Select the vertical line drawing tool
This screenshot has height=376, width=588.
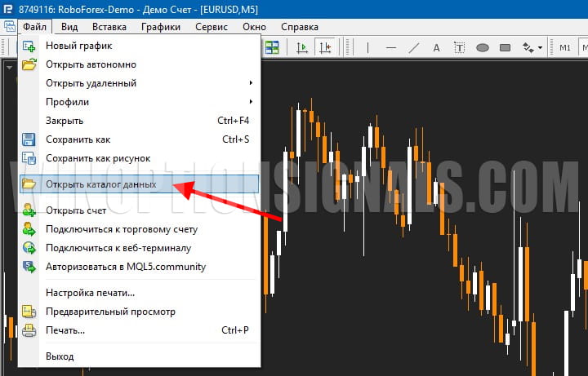point(369,47)
